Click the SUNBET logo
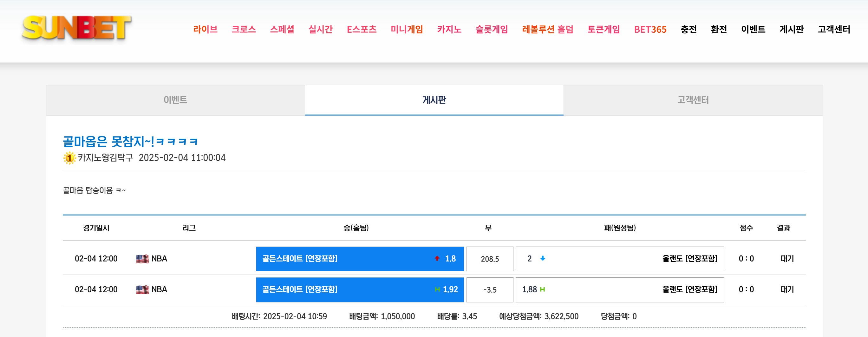 pos(76,29)
